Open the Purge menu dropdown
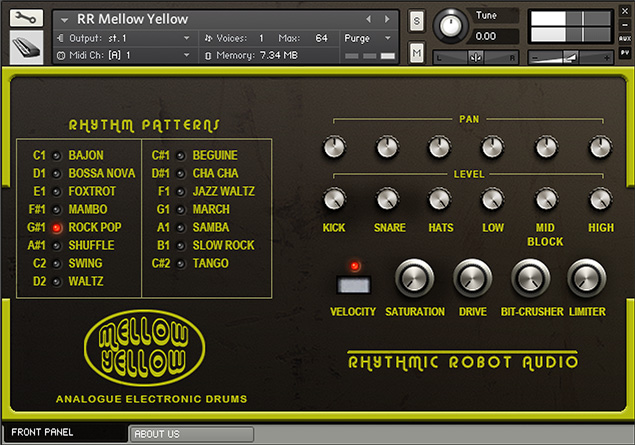 tap(368, 38)
